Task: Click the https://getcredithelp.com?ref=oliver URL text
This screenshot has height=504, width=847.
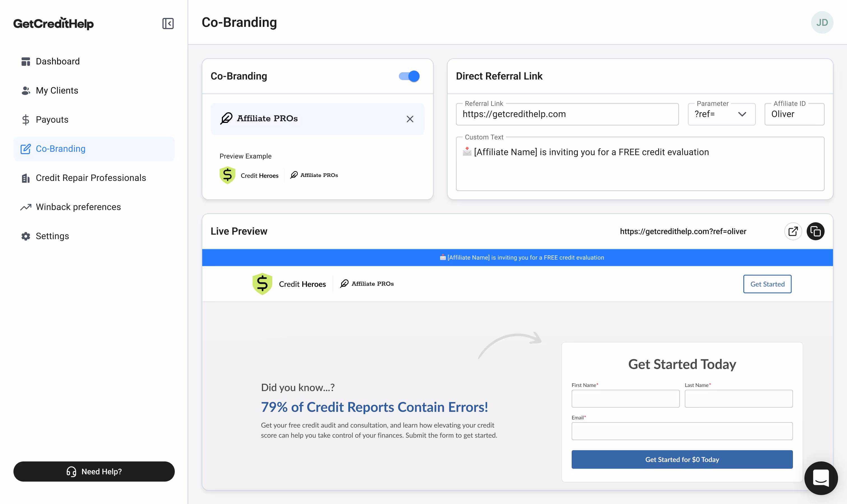Action: pyautogui.click(x=683, y=231)
